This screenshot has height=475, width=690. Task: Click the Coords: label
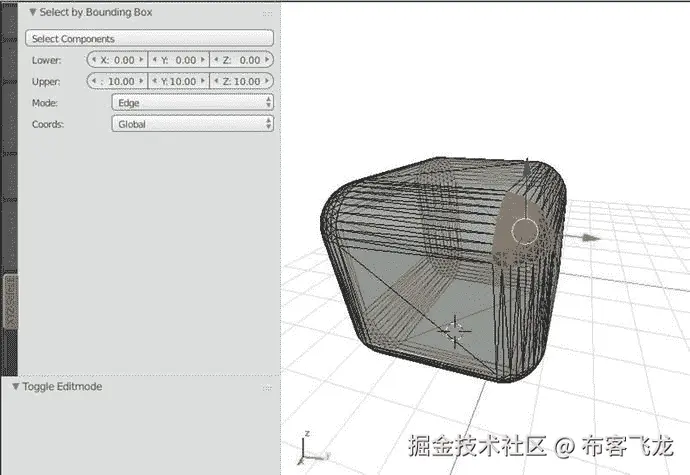click(x=48, y=125)
